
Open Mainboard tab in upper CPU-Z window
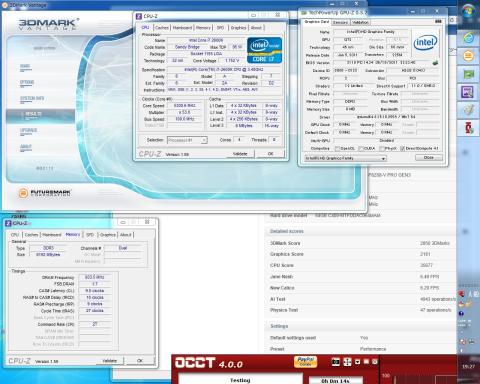point(182,28)
